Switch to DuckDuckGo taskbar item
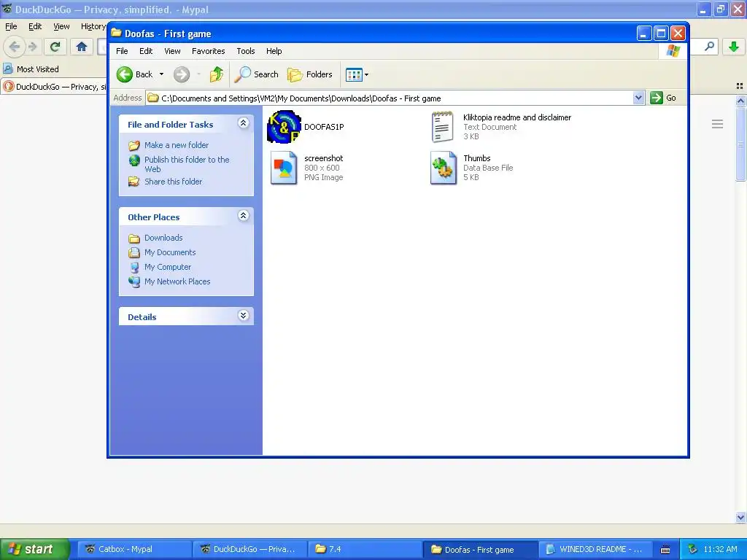Screen dimensions: 747x560 250,549
